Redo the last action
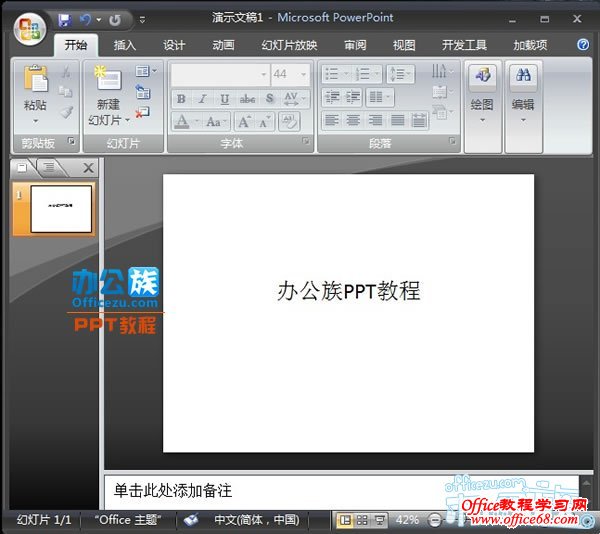Image resolution: width=600 pixels, height=534 pixels. pyautogui.click(x=115, y=20)
